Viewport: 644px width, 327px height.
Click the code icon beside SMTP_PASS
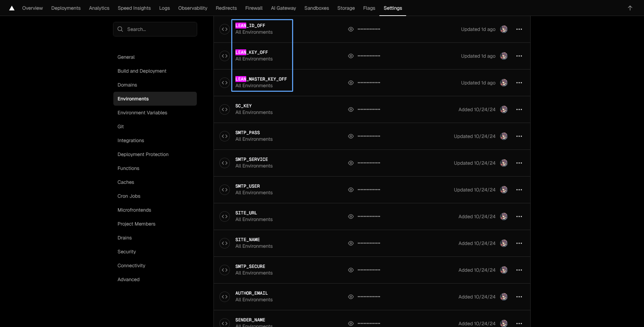(x=225, y=136)
